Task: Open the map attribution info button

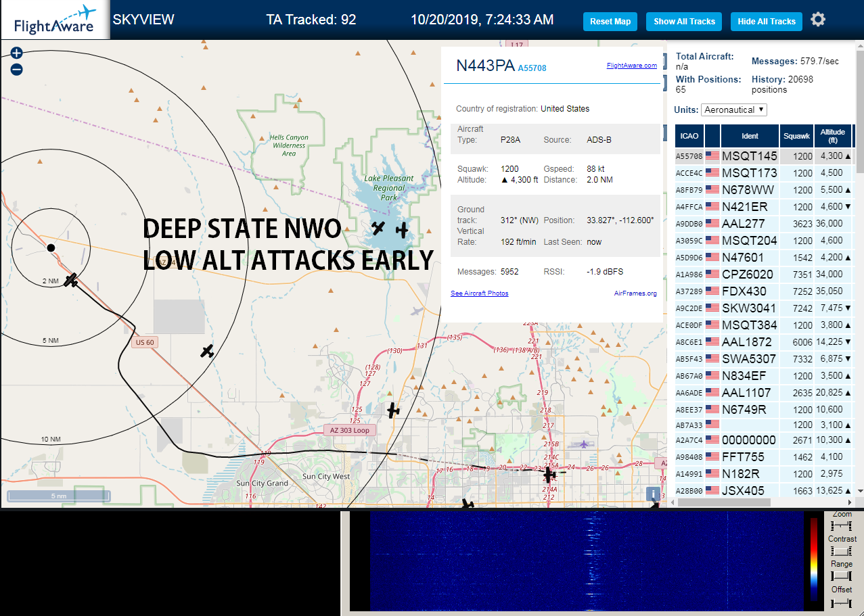Action: 653,494
